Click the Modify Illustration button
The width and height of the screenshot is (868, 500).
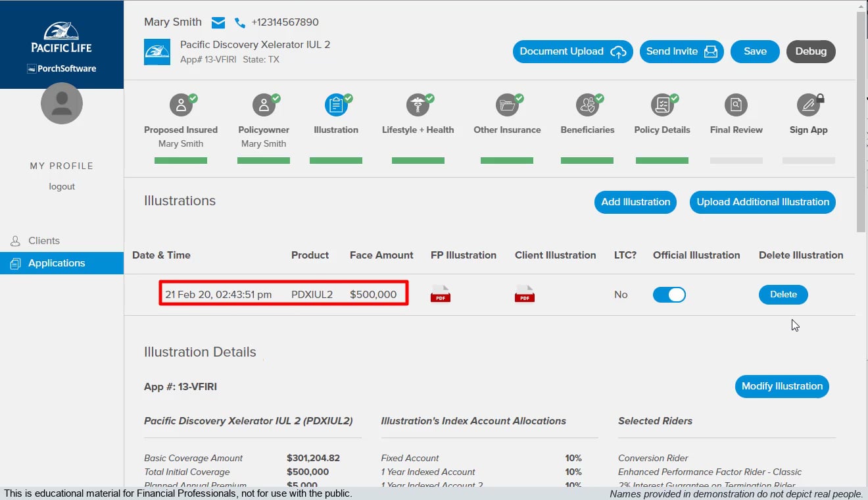click(782, 386)
